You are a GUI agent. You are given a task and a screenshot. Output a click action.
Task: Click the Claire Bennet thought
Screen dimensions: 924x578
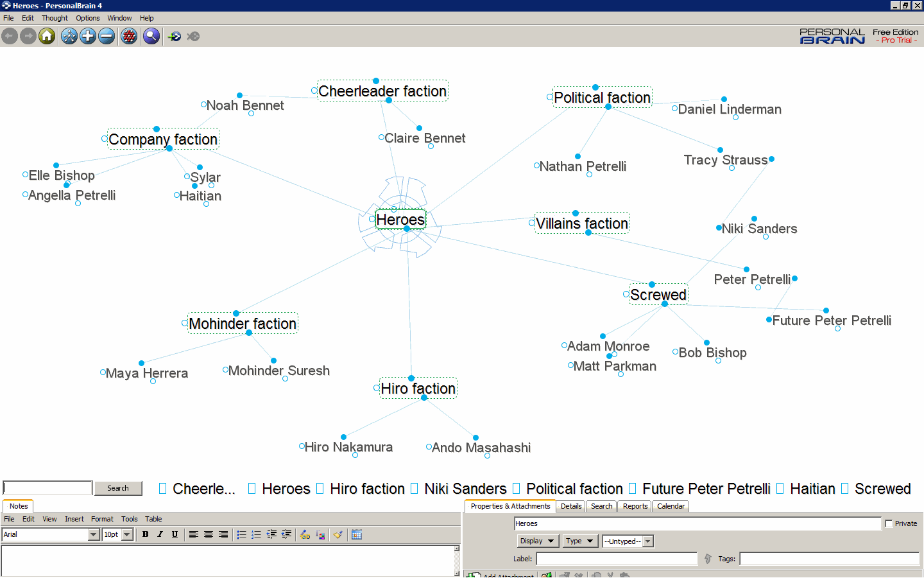click(425, 138)
